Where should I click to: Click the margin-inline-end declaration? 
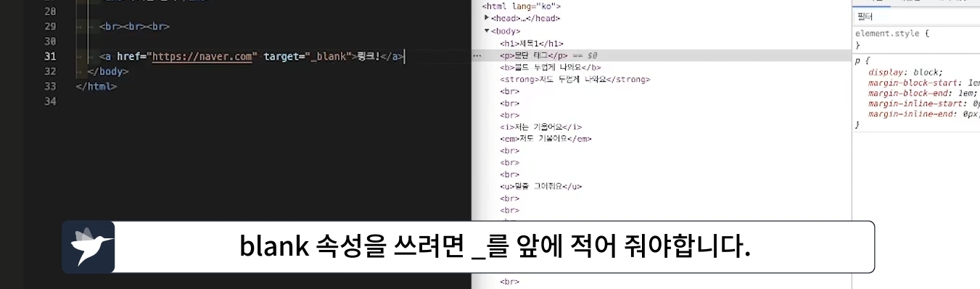[x=923, y=114]
